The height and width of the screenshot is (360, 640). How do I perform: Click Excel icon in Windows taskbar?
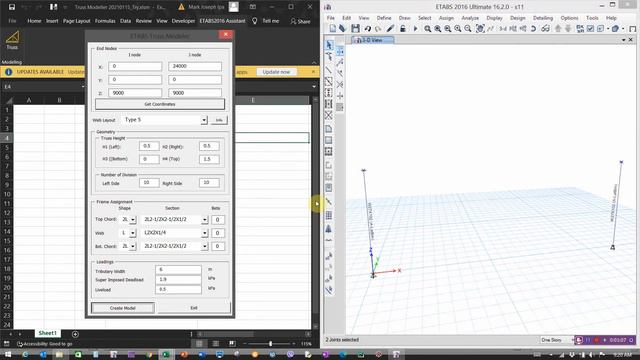coord(166,355)
